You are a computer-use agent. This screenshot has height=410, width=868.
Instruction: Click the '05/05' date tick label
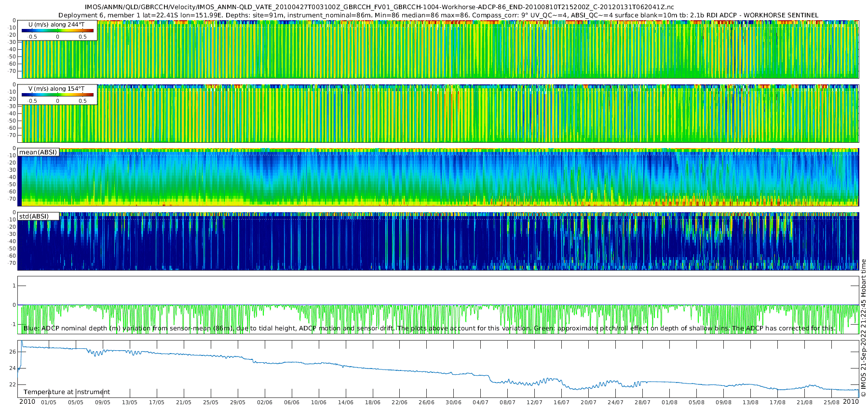click(x=76, y=402)
